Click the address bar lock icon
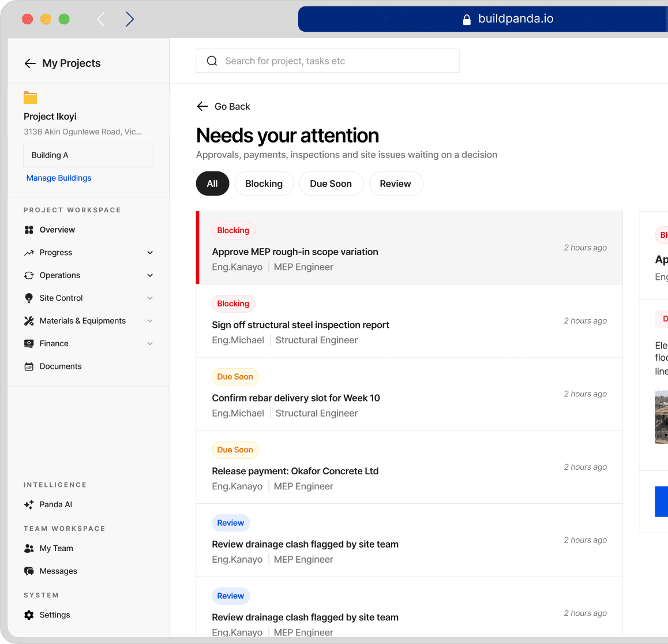This screenshot has width=668, height=644. coord(467,20)
